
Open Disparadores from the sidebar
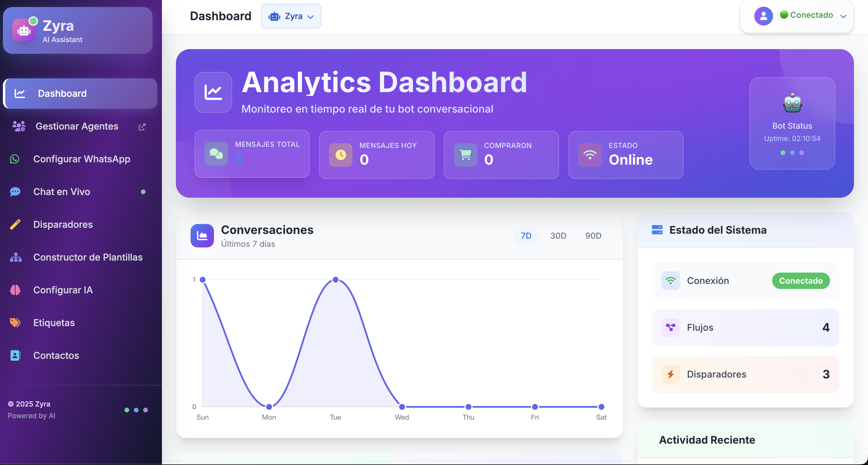pyautogui.click(x=63, y=225)
